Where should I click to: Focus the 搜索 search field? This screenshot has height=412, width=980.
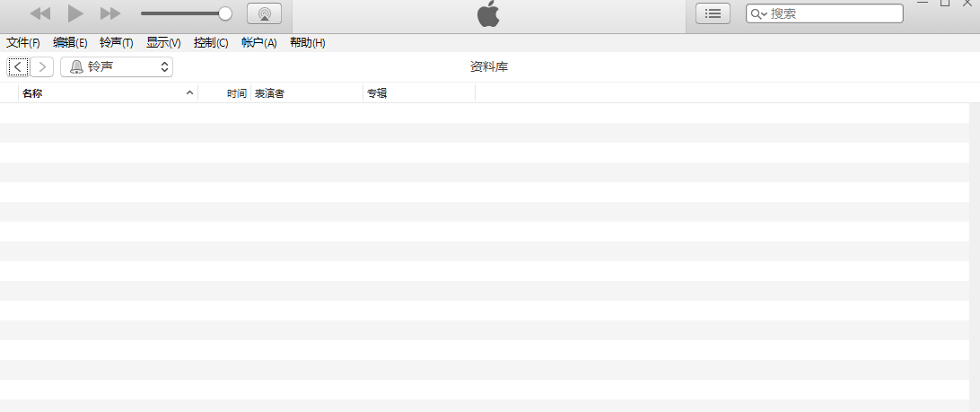coord(825,13)
